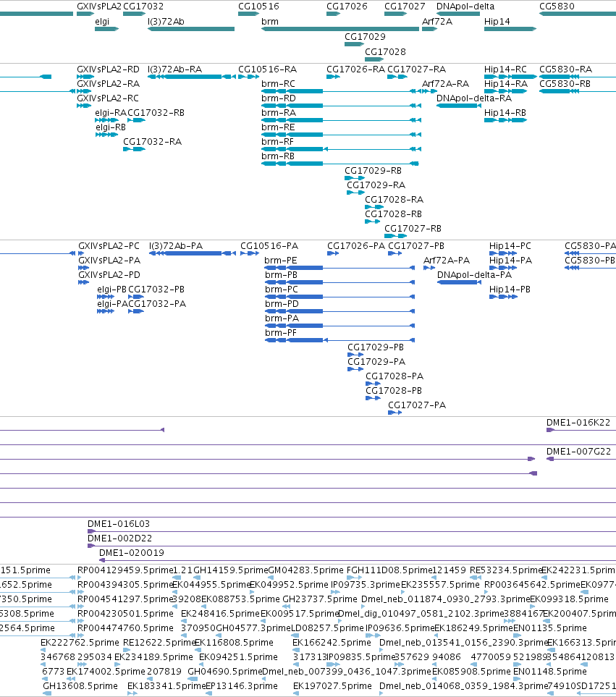Viewport: 616px width, 697px height.
Task: Select the DNApol-delta gene label in top track
Action: tap(465, 7)
